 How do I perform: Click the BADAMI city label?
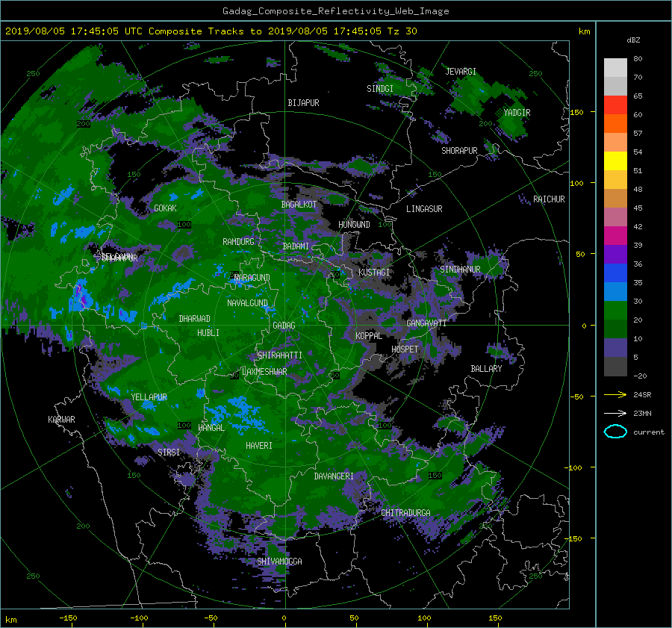tap(296, 246)
